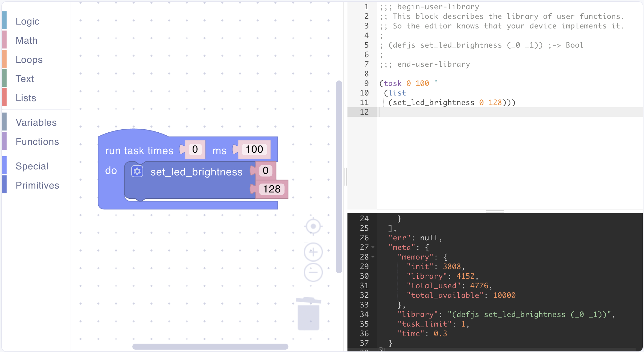Collapse the "meta" fold arrow at line 27

tap(373, 247)
